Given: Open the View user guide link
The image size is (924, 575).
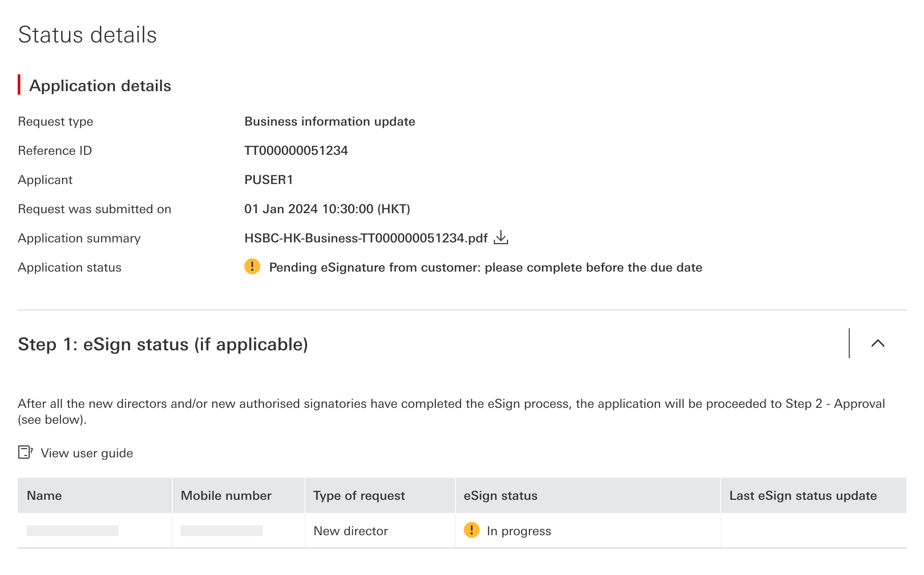Looking at the screenshot, I should click(x=87, y=452).
